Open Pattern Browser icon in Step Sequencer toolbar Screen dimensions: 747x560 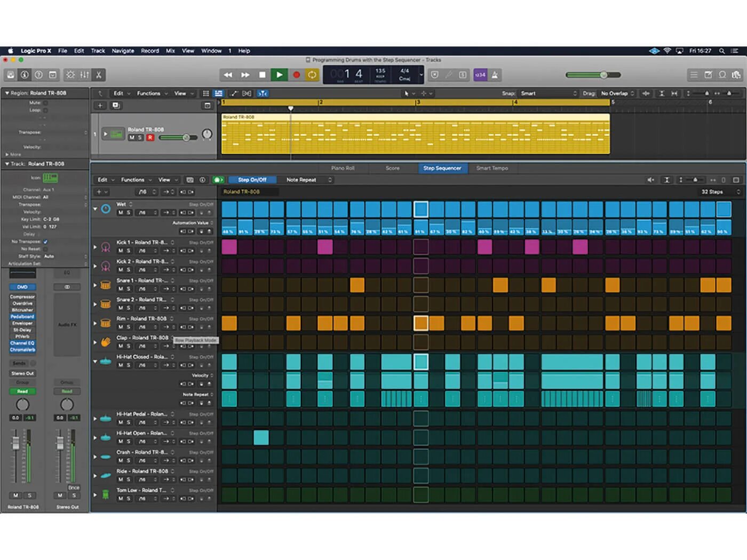point(189,180)
